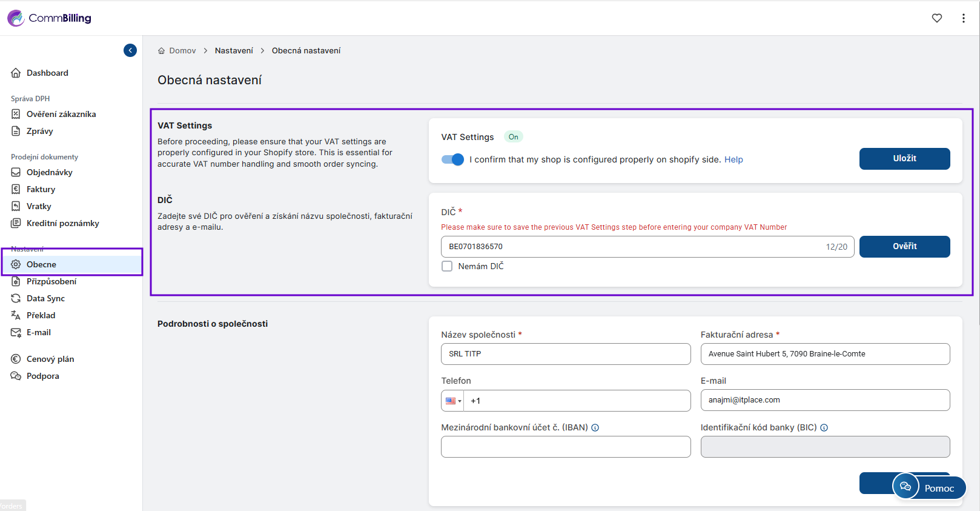Open Dashboard from the sidebar

pos(47,73)
